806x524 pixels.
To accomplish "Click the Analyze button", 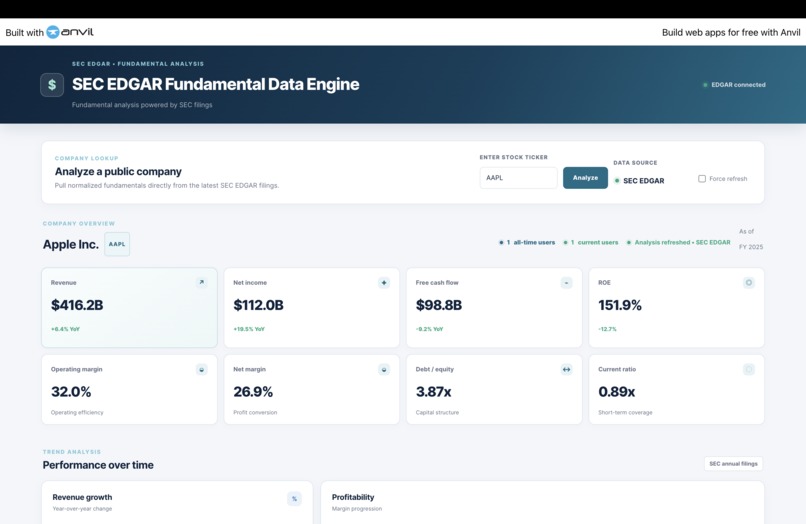I will coord(585,177).
